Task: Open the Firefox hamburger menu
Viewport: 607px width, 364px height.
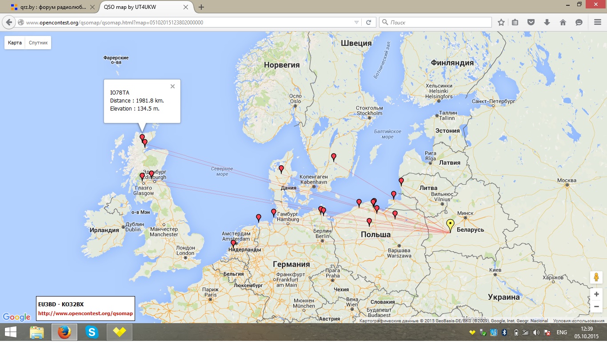Action: [x=597, y=22]
